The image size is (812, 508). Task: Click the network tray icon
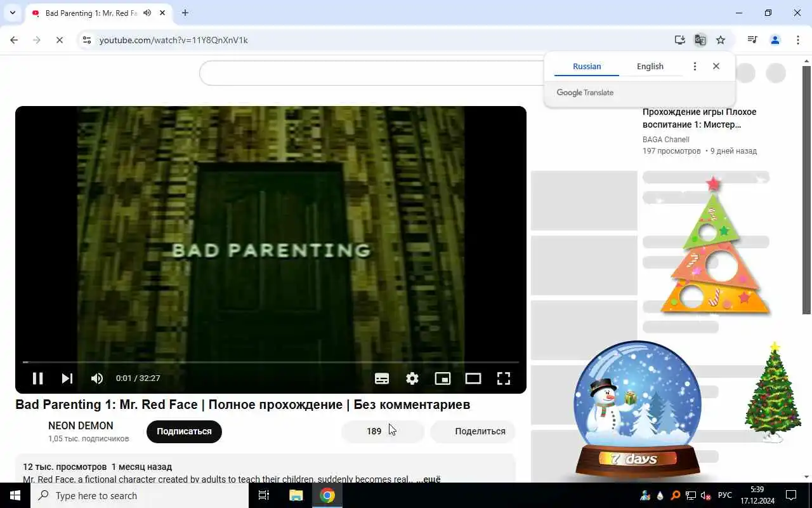point(691,495)
